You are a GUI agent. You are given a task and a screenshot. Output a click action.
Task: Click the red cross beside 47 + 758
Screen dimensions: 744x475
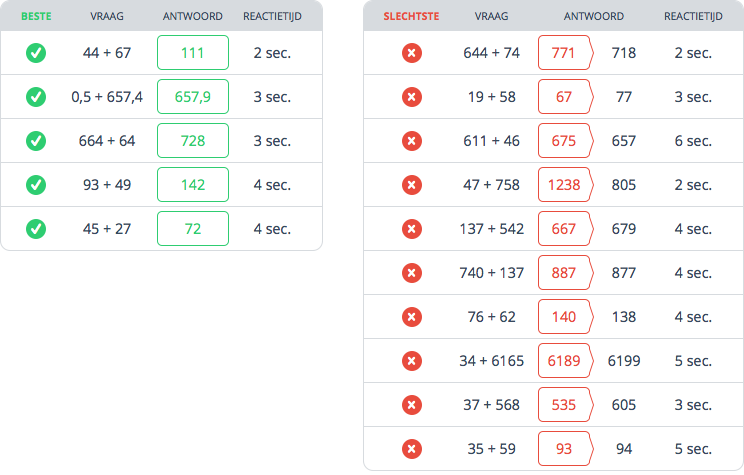coord(412,185)
